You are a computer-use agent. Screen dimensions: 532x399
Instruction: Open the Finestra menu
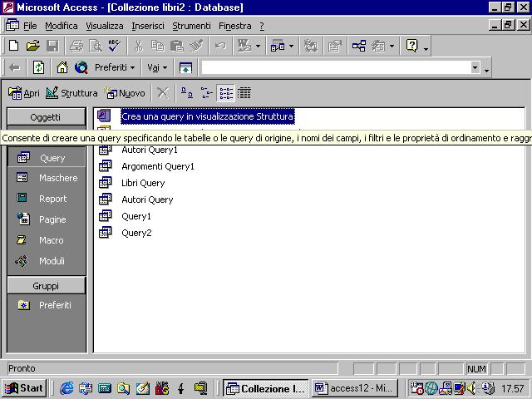coord(235,26)
